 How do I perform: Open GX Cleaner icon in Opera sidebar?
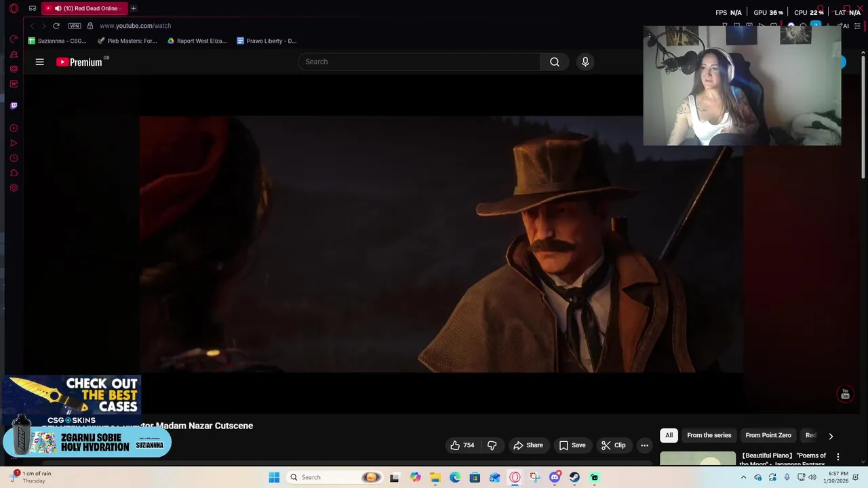(14, 54)
